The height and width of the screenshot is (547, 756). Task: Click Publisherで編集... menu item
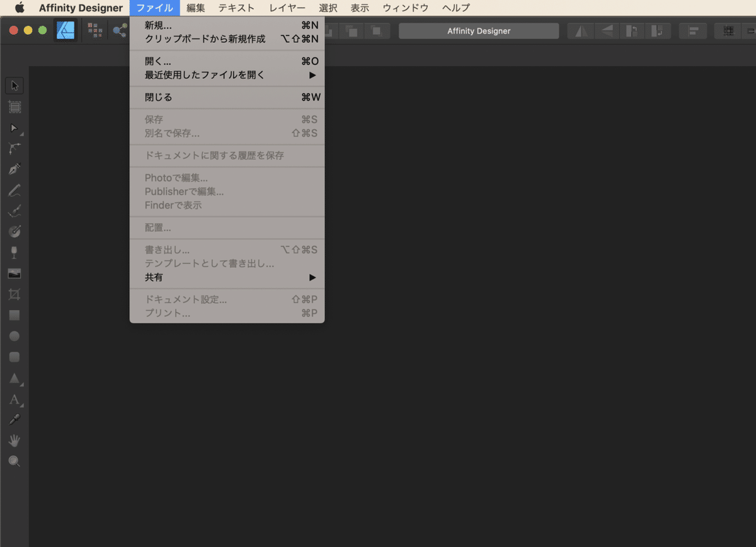pos(227,192)
